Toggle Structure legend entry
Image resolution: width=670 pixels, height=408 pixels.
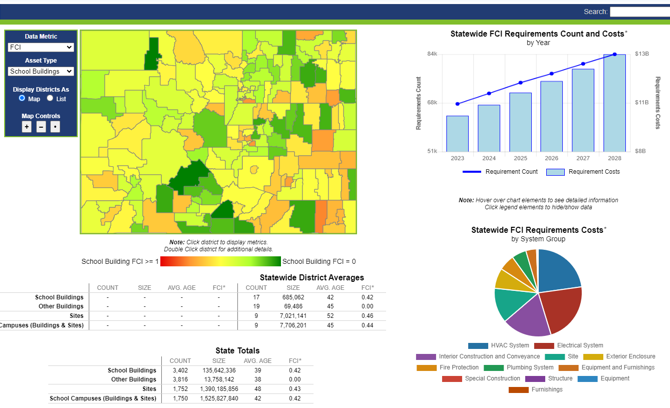549,379
